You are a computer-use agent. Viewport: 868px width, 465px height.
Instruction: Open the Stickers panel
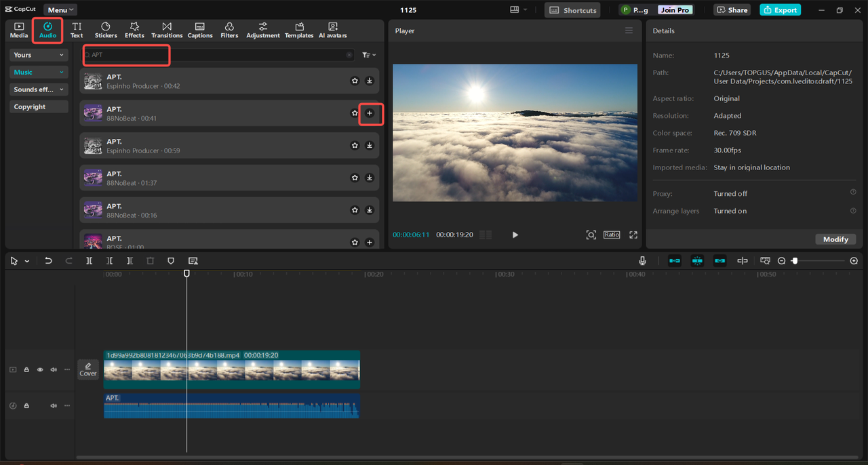click(106, 30)
